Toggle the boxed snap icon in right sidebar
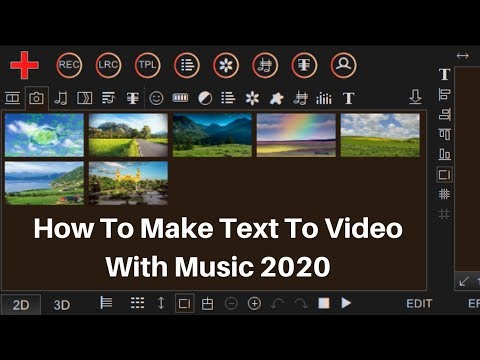 point(445,174)
